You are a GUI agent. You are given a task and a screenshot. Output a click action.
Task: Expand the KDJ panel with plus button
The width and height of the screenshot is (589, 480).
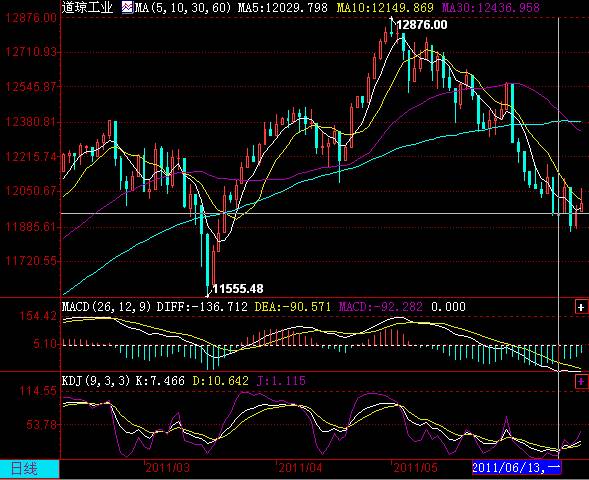581,382
